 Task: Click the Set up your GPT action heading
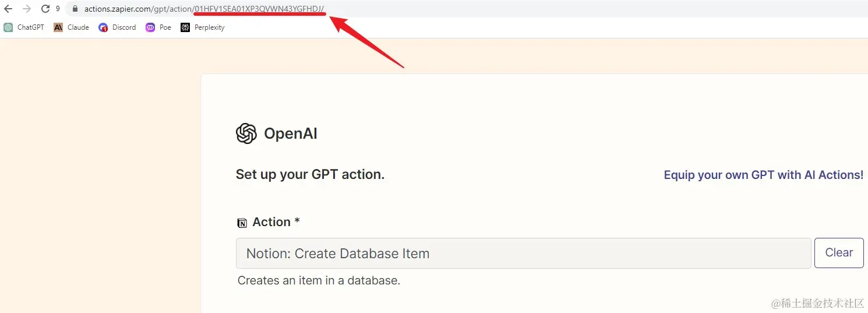coord(310,174)
